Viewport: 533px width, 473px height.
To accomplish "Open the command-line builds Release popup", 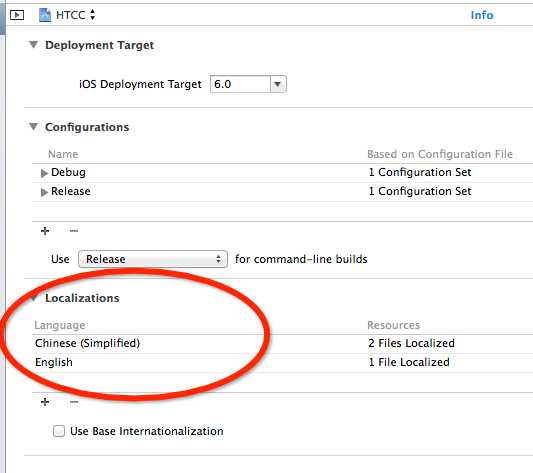I will pyautogui.click(x=153, y=259).
